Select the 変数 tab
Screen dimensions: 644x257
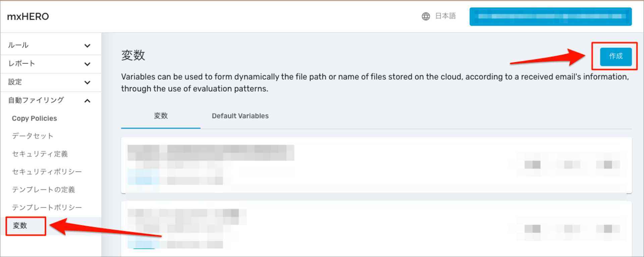[x=160, y=116]
